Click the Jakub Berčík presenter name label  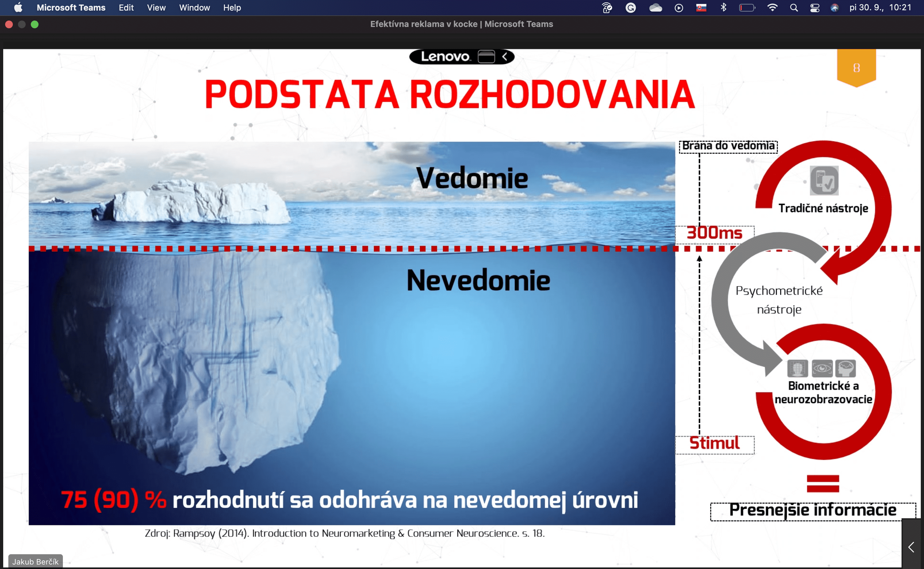tap(35, 562)
